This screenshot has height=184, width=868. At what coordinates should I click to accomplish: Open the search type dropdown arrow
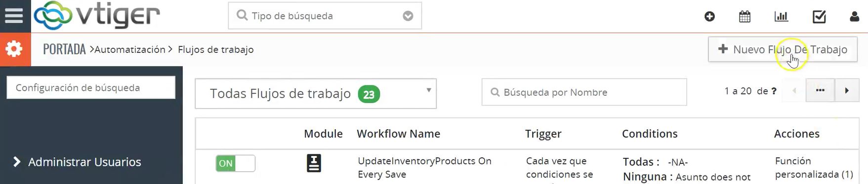[x=408, y=16]
